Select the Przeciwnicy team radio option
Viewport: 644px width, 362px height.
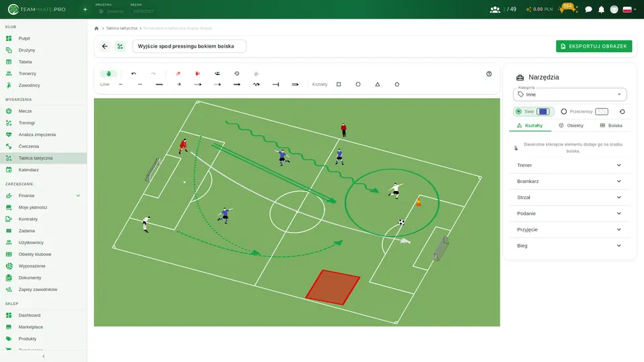(x=564, y=112)
